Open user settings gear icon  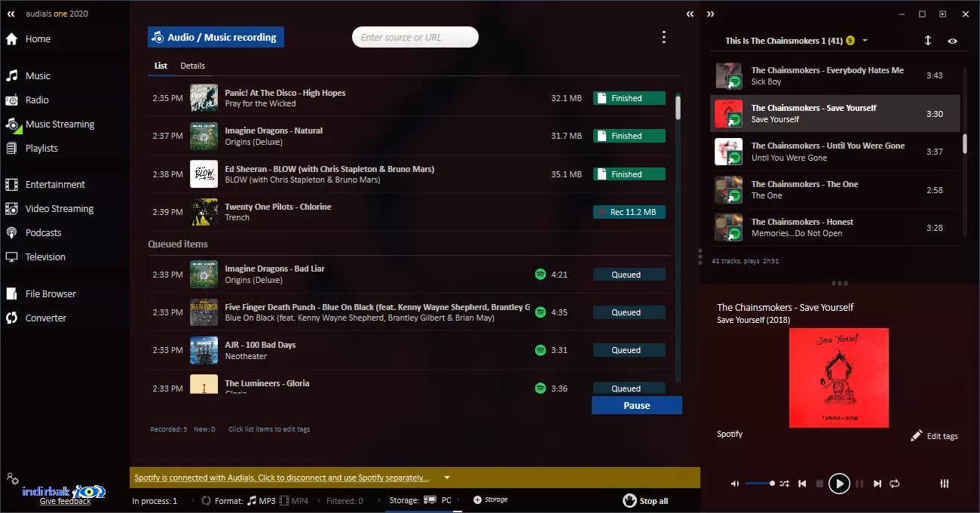point(12,478)
